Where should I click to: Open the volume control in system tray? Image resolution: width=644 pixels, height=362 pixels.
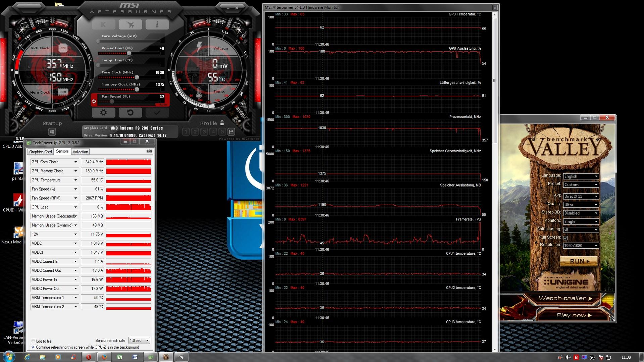pyautogui.click(x=568, y=357)
